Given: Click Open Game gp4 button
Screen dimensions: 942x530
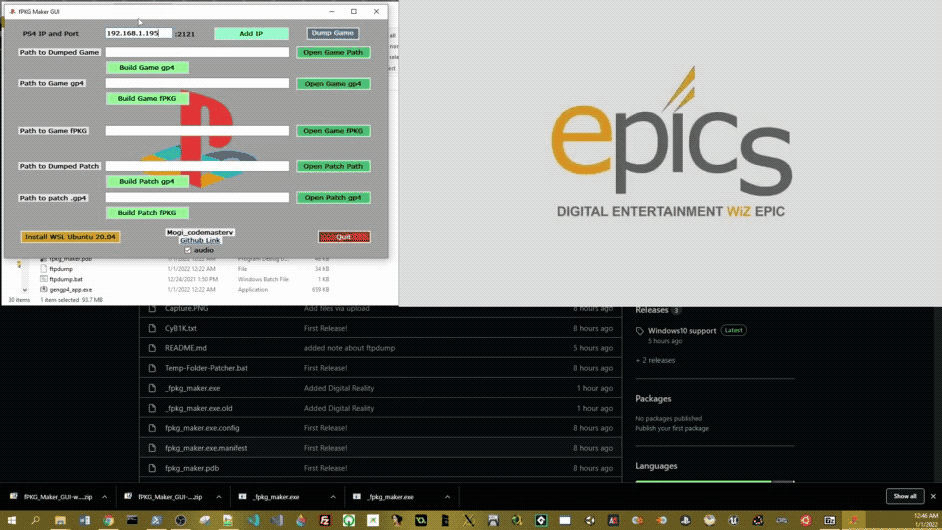Looking at the screenshot, I should (x=333, y=84).
